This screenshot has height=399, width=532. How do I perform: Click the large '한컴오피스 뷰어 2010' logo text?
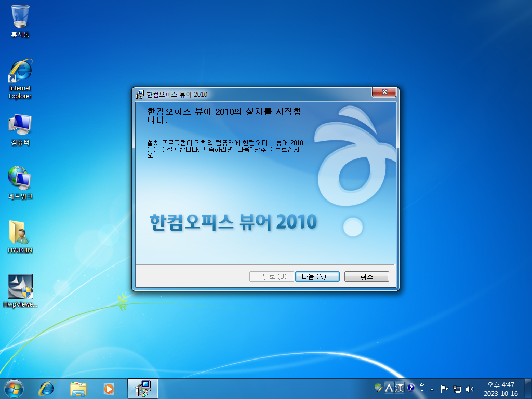(x=233, y=222)
